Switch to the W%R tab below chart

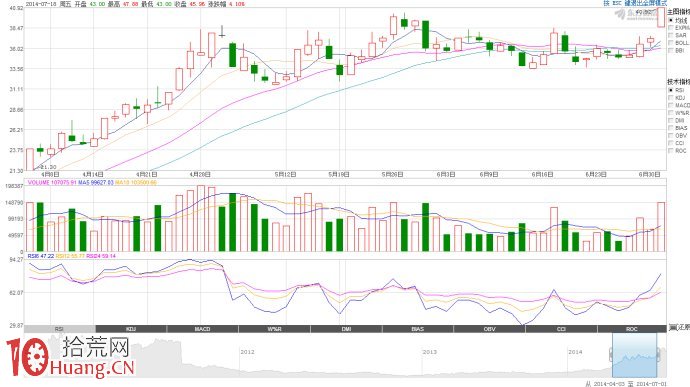tap(274, 329)
